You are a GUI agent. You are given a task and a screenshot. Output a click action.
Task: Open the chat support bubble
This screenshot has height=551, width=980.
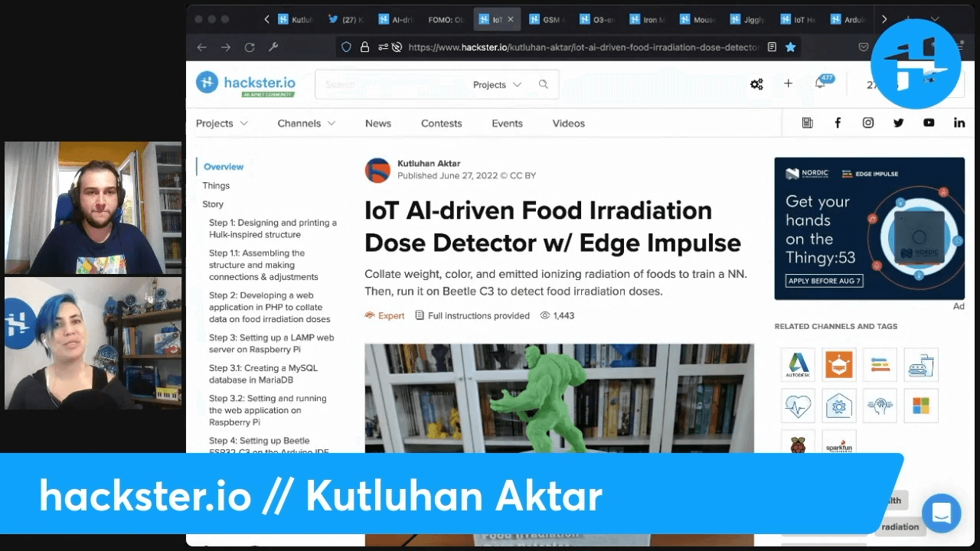(x=941, y=513)
